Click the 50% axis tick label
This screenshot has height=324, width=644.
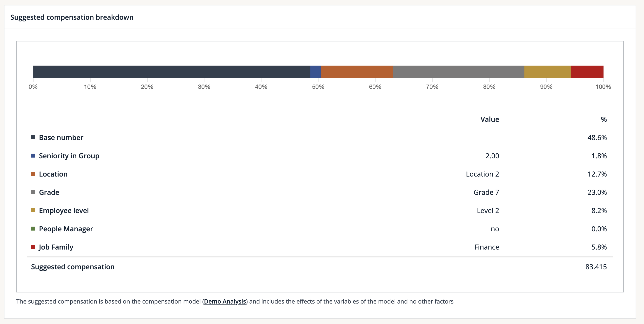318,87
